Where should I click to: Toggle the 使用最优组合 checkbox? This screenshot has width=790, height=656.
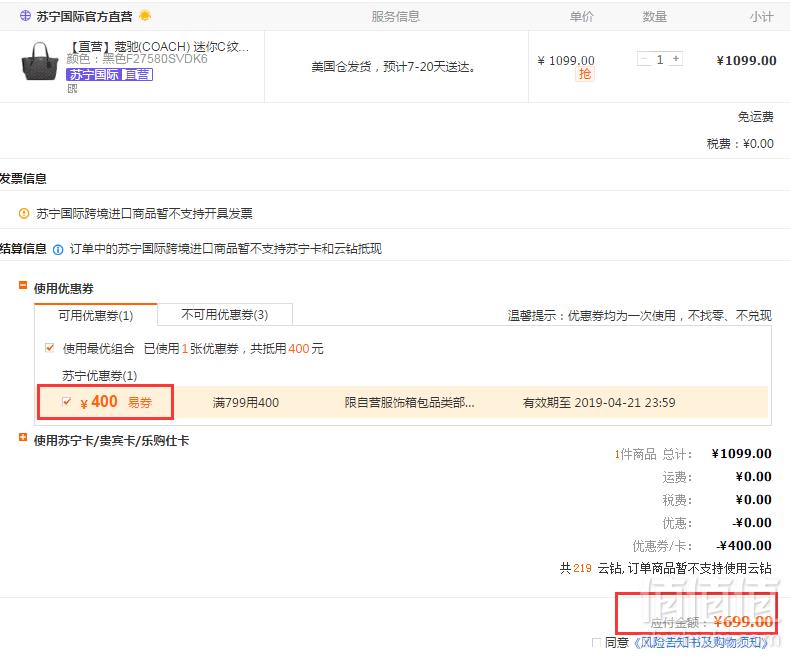click(49, 348)
